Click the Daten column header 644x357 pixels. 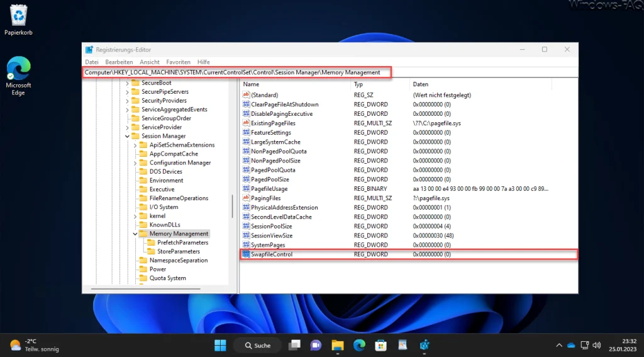[481, 84]
